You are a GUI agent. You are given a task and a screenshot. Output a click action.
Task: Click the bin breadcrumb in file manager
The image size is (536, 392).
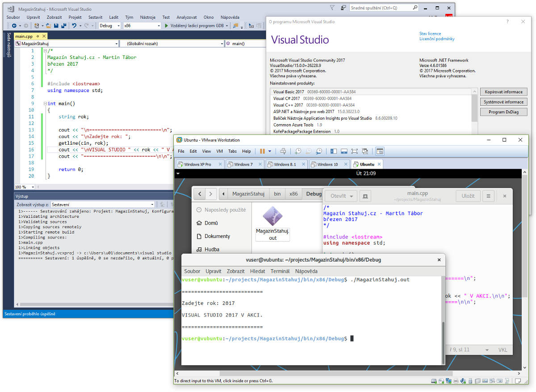(277, 194)
